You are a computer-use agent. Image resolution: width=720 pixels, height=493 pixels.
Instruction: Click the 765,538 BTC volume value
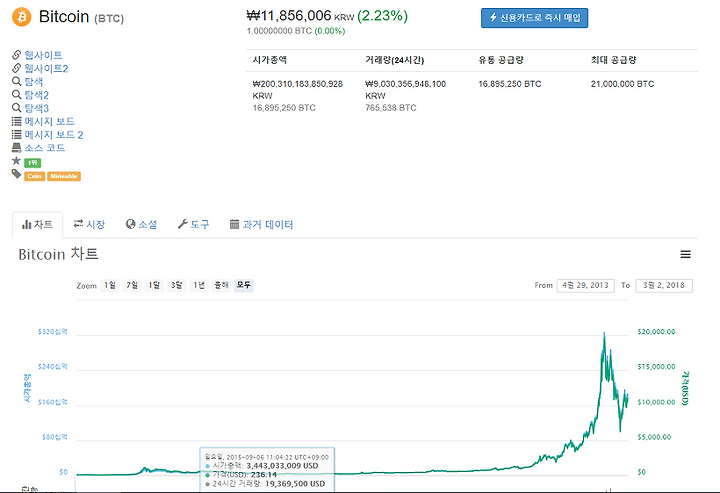[x=391, y=108]
